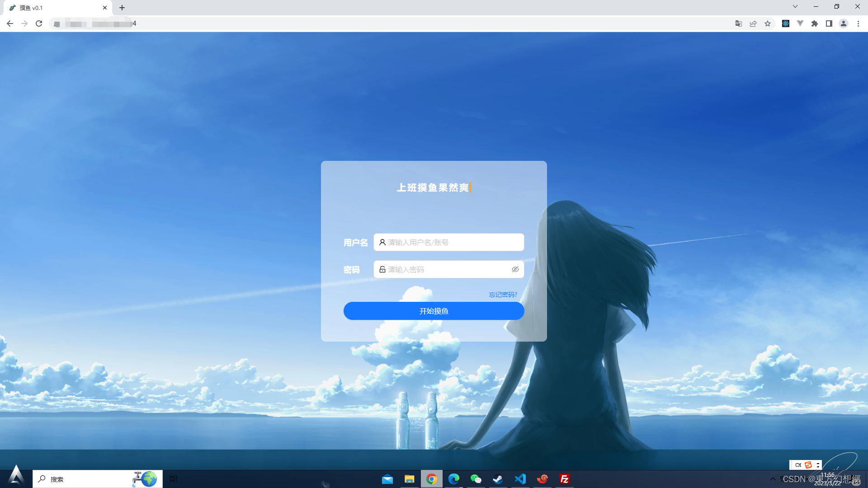
Task: Click the taskbar 搜索 search box
Action: 97,479
